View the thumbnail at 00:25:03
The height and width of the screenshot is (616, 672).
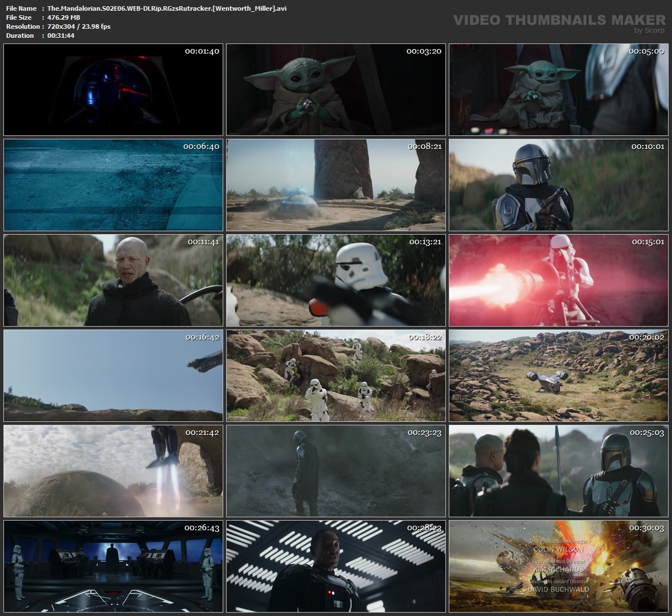tap(559, 470)
